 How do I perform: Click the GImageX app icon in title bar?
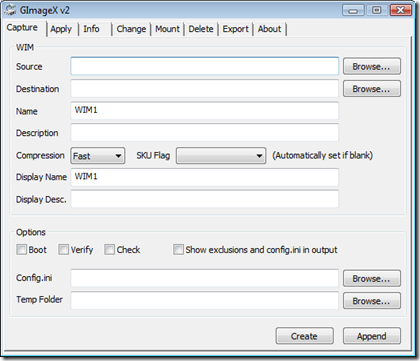(x=10, y=10)
